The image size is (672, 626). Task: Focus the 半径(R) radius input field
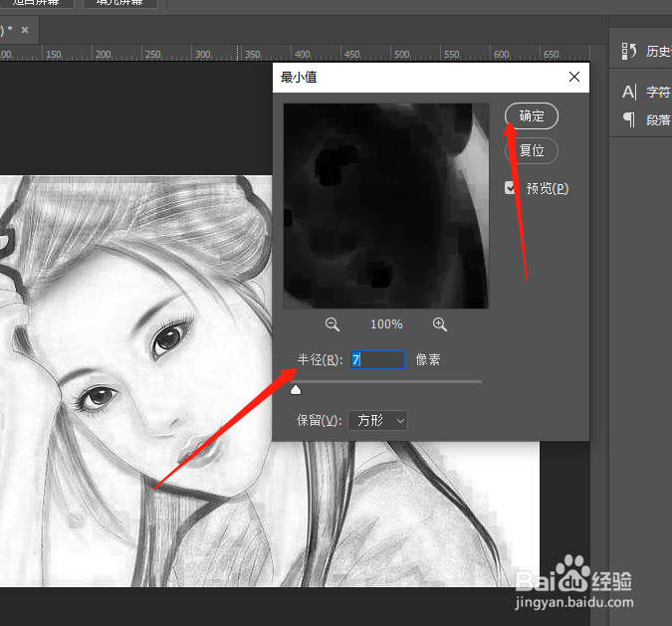point(377,359)
